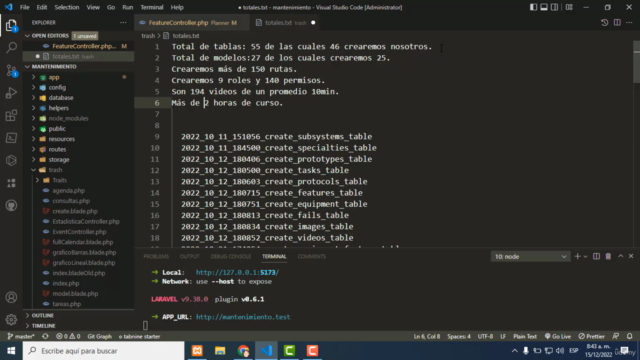Viewport: 640px width, 360px height.
Task: Kill terminal with trash icon
Action: 608,256
